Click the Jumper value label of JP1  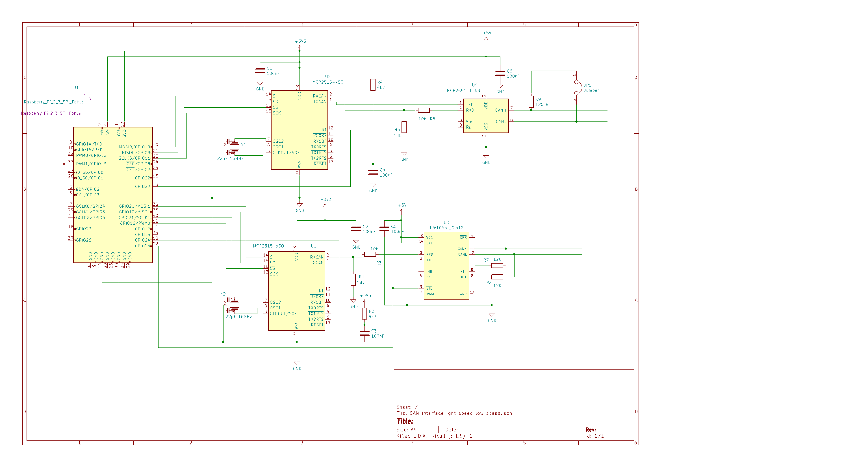coord(591,91)
